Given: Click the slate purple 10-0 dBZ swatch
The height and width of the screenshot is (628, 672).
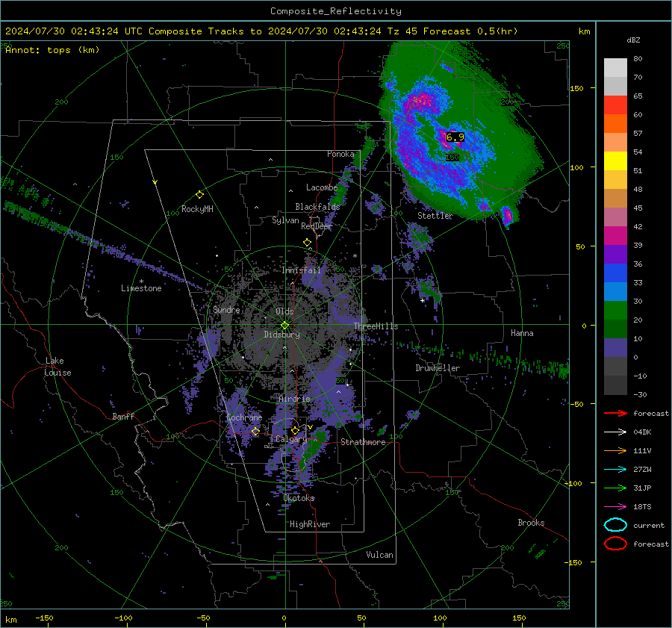Looking at the screenshot, I should tap(615, 348).
